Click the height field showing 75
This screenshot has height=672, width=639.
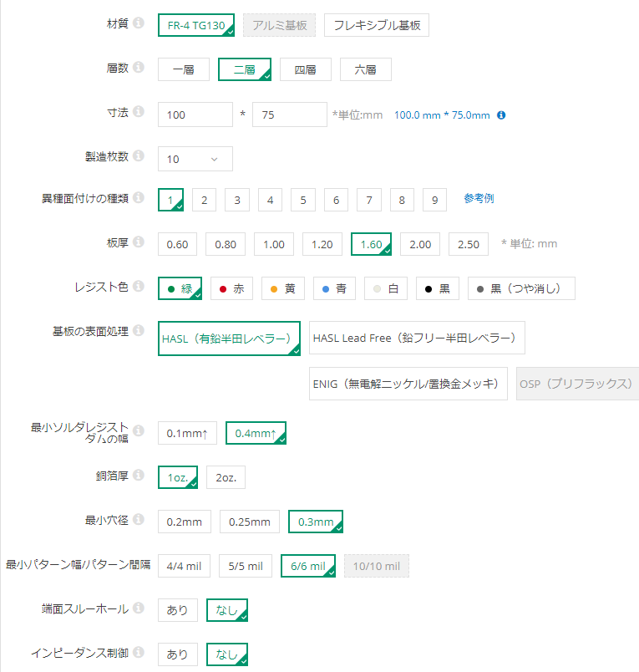click(290, 115)
